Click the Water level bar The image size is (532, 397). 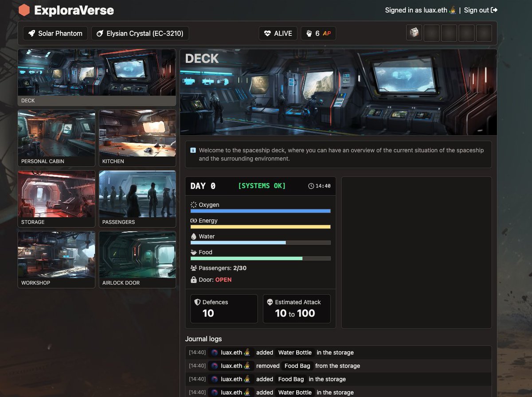pos(261,243)
